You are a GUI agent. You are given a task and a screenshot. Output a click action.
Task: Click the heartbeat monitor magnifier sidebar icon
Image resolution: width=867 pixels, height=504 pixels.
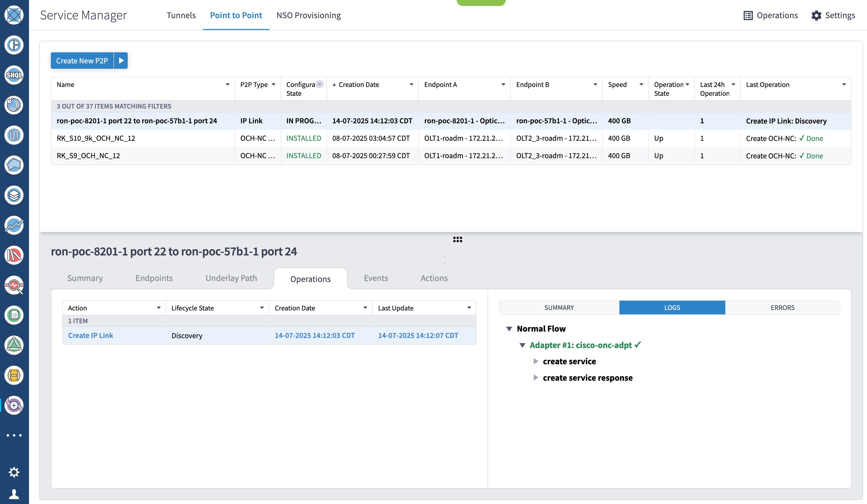tap(14, 285)
